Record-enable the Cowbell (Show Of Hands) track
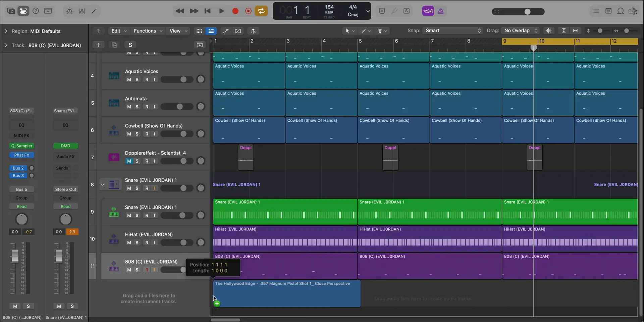This screenshot has height=322, width=644. 147,134
